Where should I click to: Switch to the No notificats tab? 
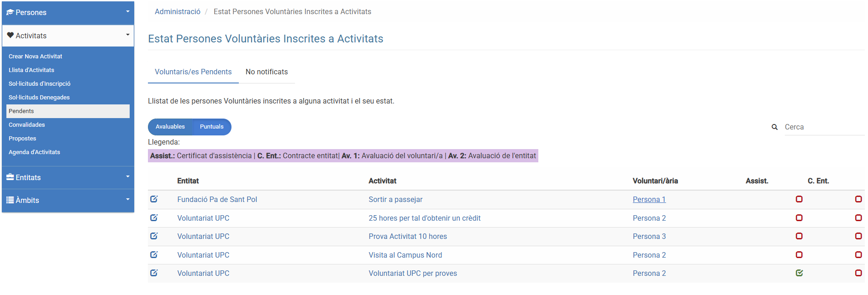(267, 72)
